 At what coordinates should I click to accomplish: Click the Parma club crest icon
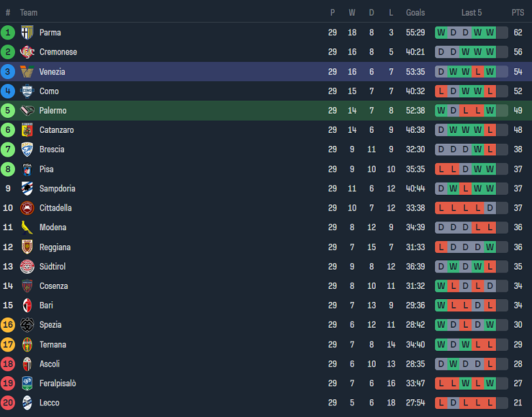click(x=27, y=32)
